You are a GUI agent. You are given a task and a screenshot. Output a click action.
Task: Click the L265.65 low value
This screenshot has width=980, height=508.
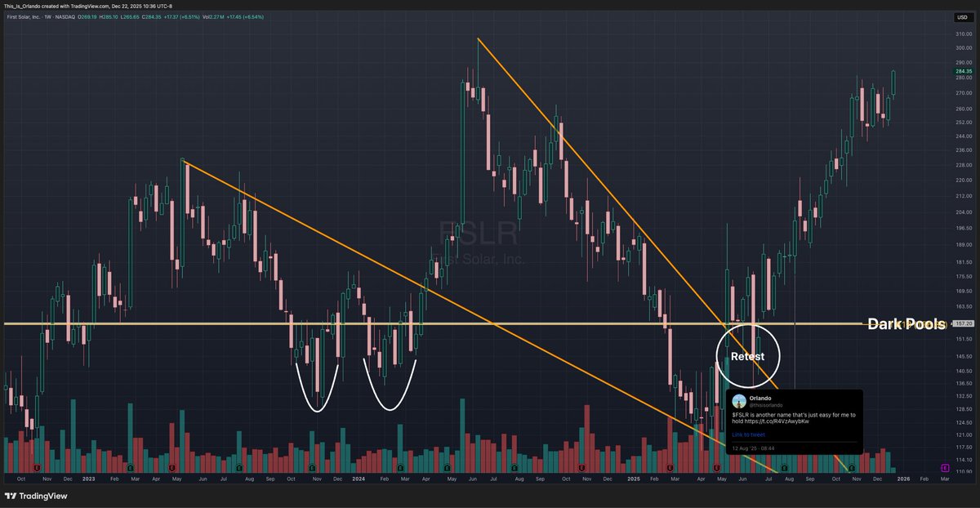click(x=130, y=17)
